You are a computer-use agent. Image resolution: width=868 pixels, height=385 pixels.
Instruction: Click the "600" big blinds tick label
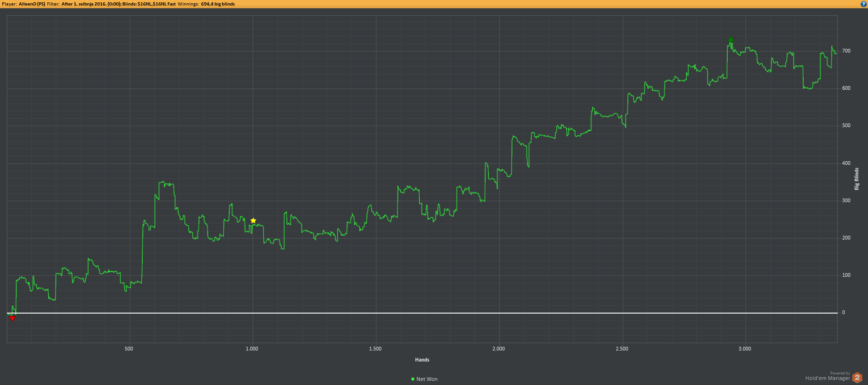pos(846,88)
